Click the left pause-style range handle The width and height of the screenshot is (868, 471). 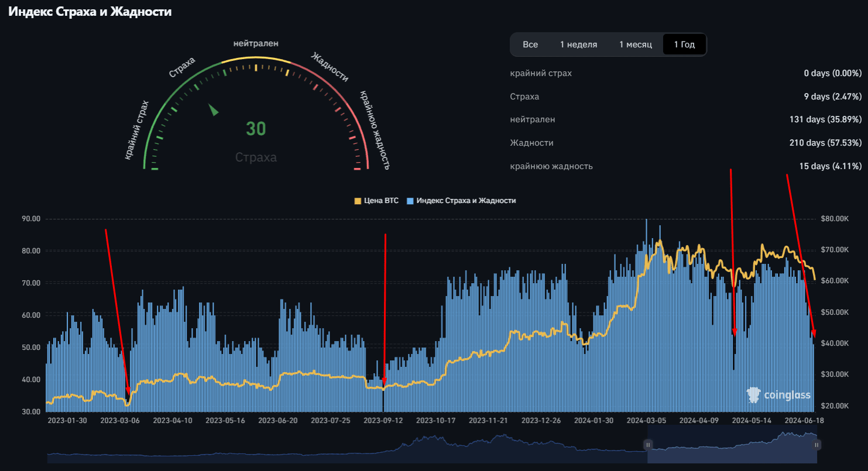648,445
